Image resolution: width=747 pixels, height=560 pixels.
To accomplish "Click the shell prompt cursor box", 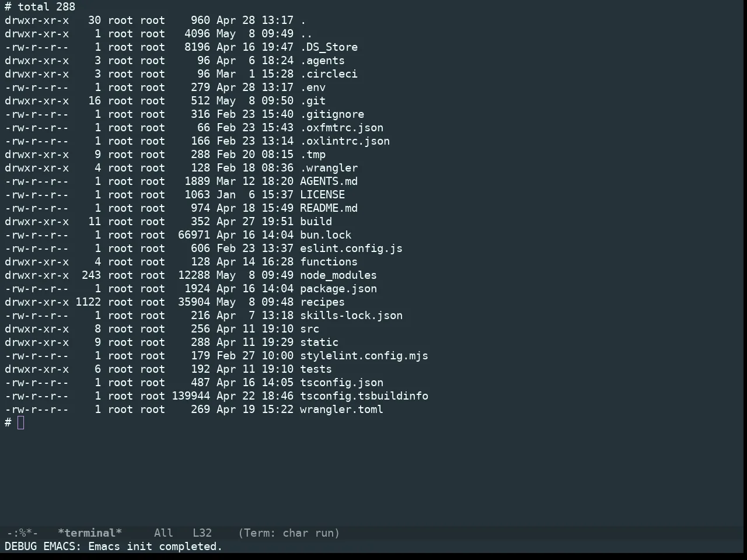I will click(x=21, y=423).
